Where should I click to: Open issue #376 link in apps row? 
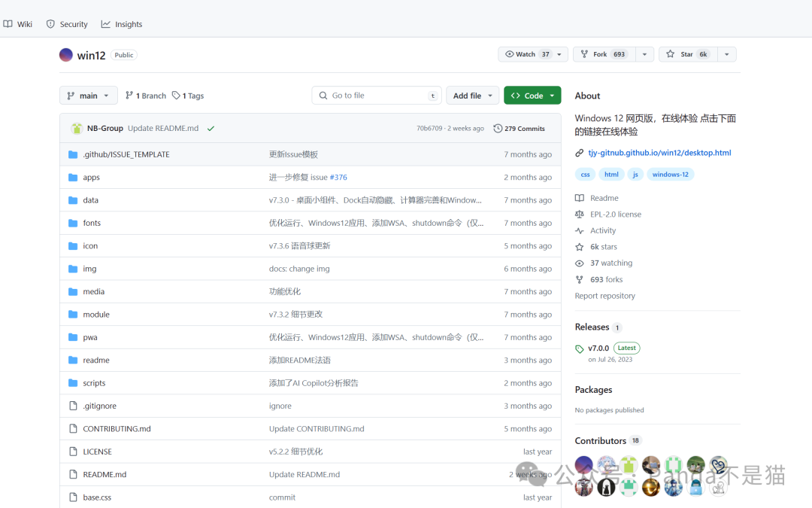[338, 178]
